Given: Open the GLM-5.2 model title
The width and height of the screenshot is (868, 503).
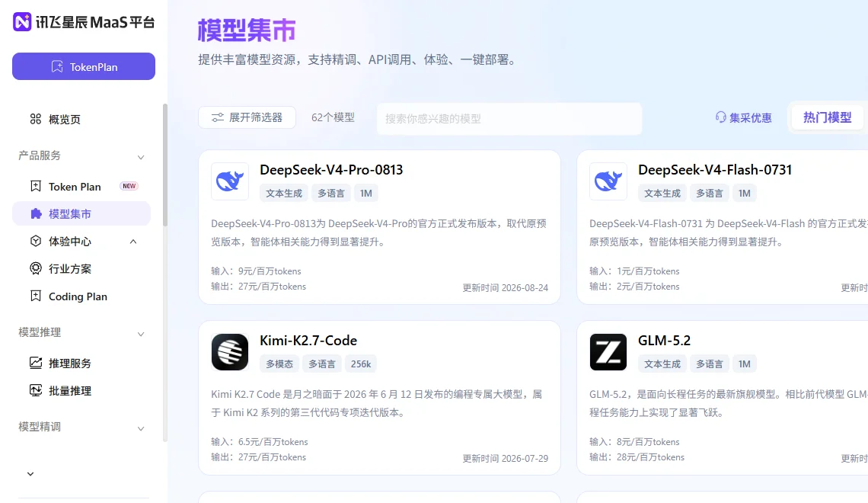Looking at the screenshot, I should tap(664, 340).
